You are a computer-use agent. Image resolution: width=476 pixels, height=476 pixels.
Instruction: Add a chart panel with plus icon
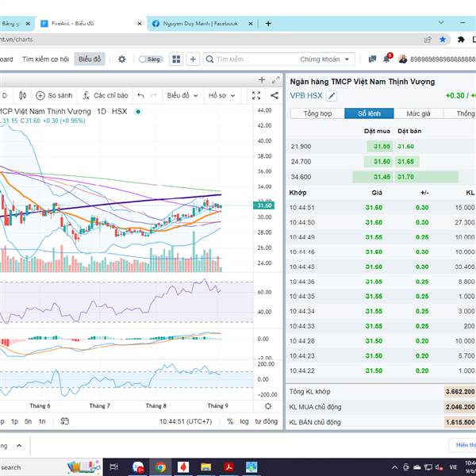coord(261,80)
